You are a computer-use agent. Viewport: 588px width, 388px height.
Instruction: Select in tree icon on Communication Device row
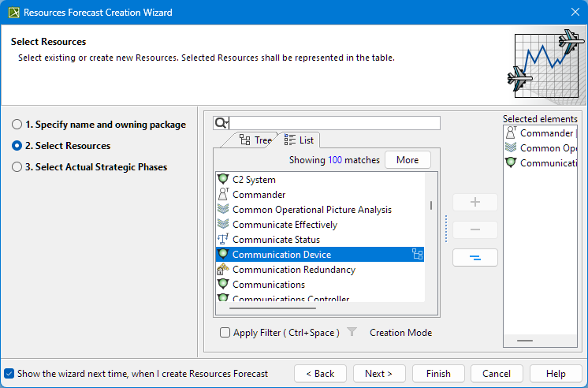click(417, 255)
